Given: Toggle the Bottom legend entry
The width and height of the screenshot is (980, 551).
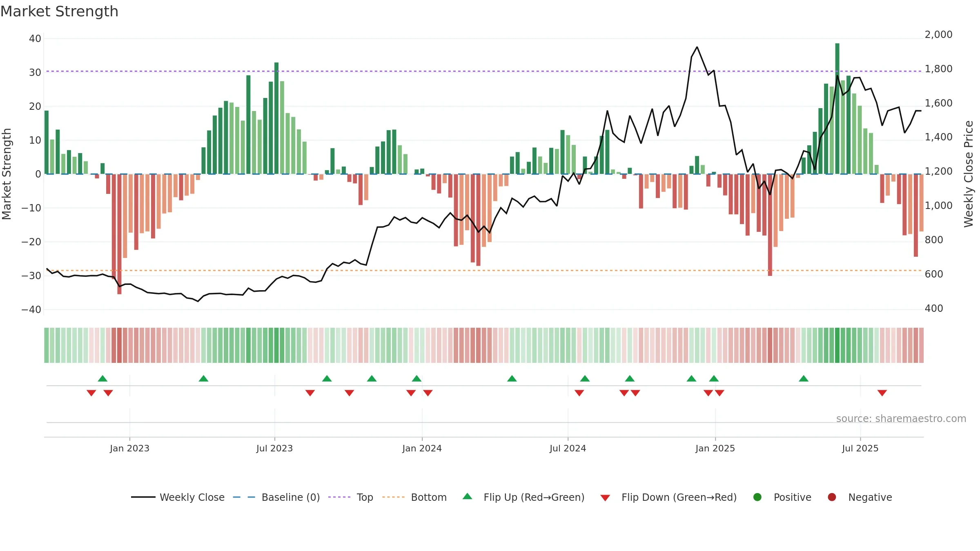Looking at the screenshot, I should [414, 497].
